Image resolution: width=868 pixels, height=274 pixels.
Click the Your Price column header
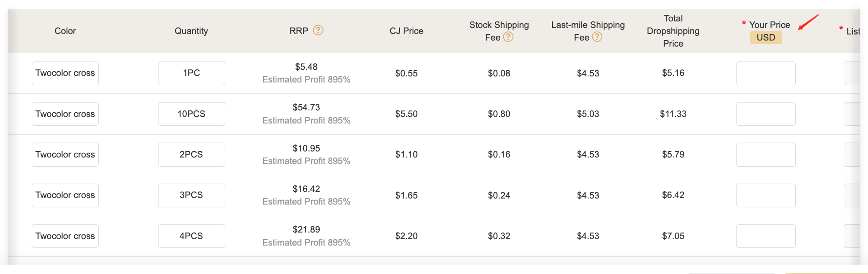(x=769, y=25)
